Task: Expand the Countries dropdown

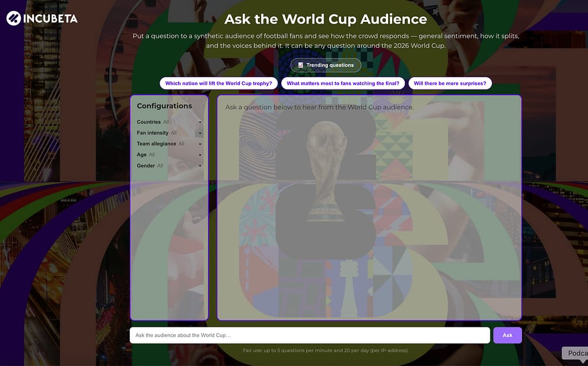Action: click(x=169, y=122)
